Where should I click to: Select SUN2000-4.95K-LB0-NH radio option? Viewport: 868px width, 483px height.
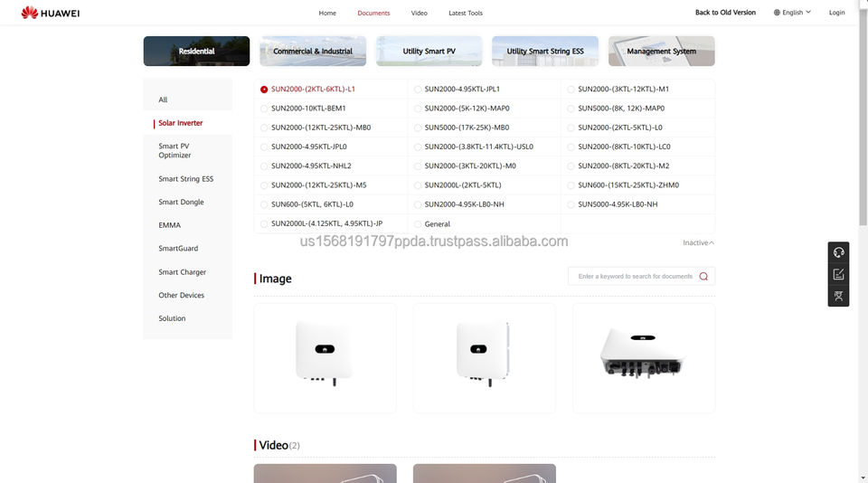click(x=418, y=205)
